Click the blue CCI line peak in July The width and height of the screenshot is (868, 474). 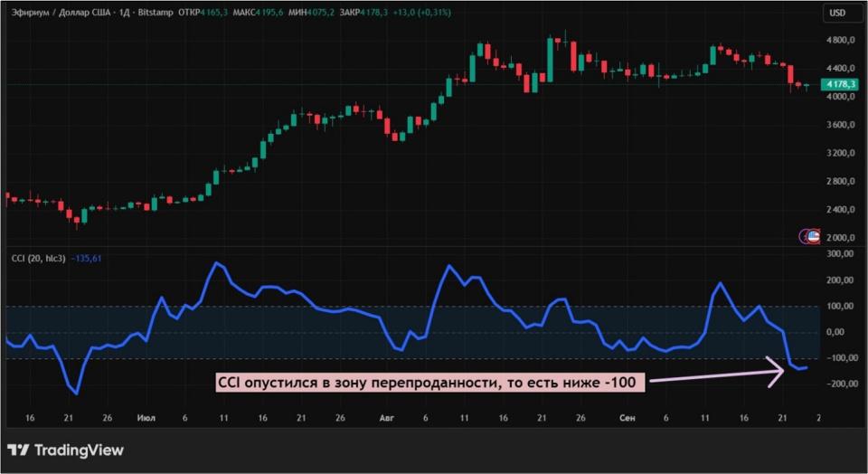pyautogui.click(x=216, y=263)
